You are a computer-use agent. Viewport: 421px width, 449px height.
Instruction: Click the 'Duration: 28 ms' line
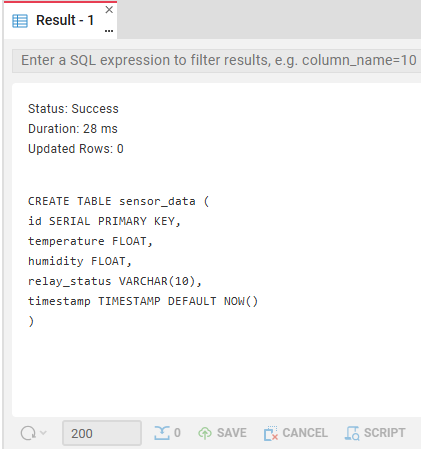pyautogui.click(x=73, y=129)
